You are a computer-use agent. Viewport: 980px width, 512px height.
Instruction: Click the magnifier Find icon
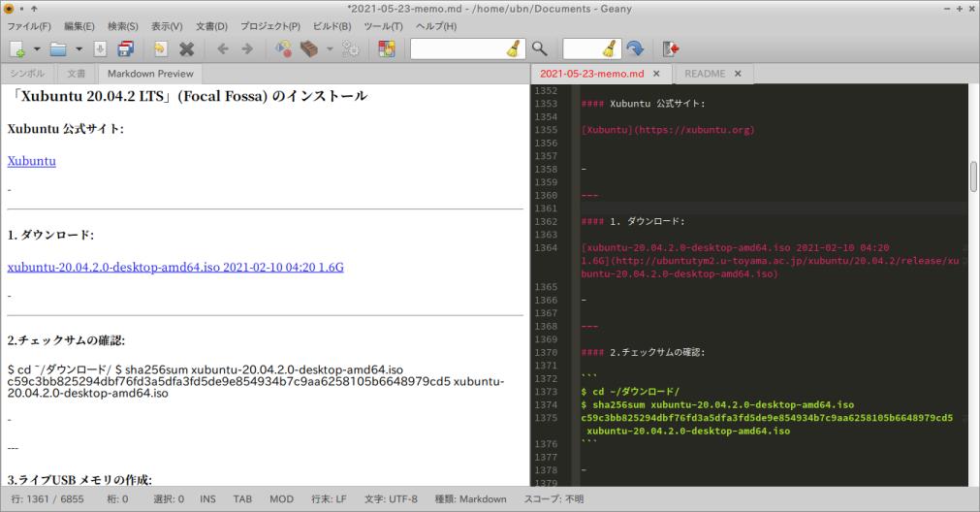pyautogui.click(x=539, y=48)
